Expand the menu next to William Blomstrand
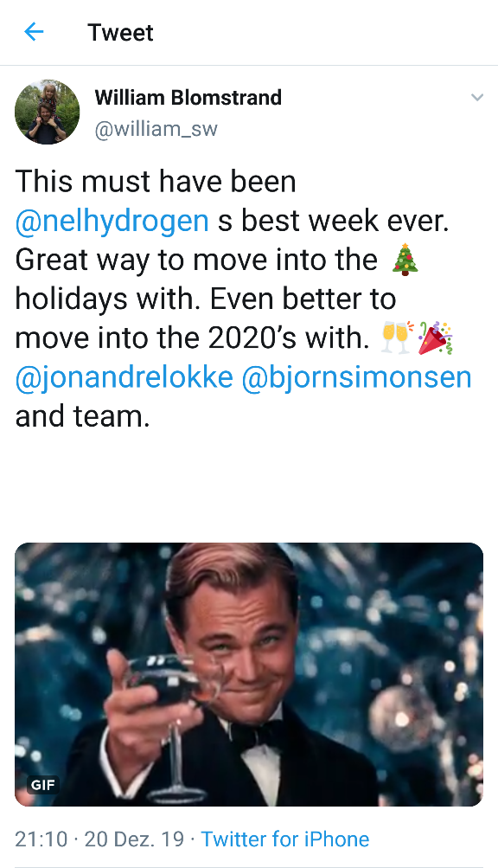Screen dimensions: 498x868 tap(477, 98)
